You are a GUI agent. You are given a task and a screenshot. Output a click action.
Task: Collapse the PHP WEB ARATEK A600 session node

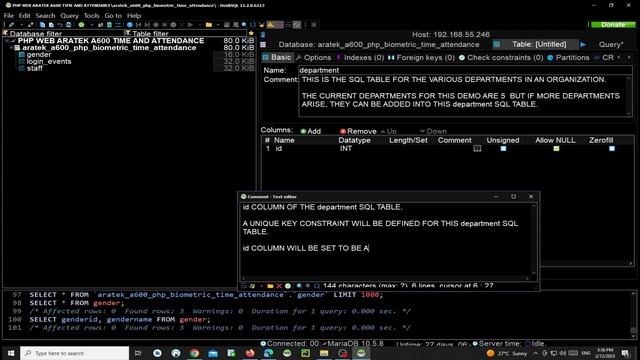click(7, 41)
